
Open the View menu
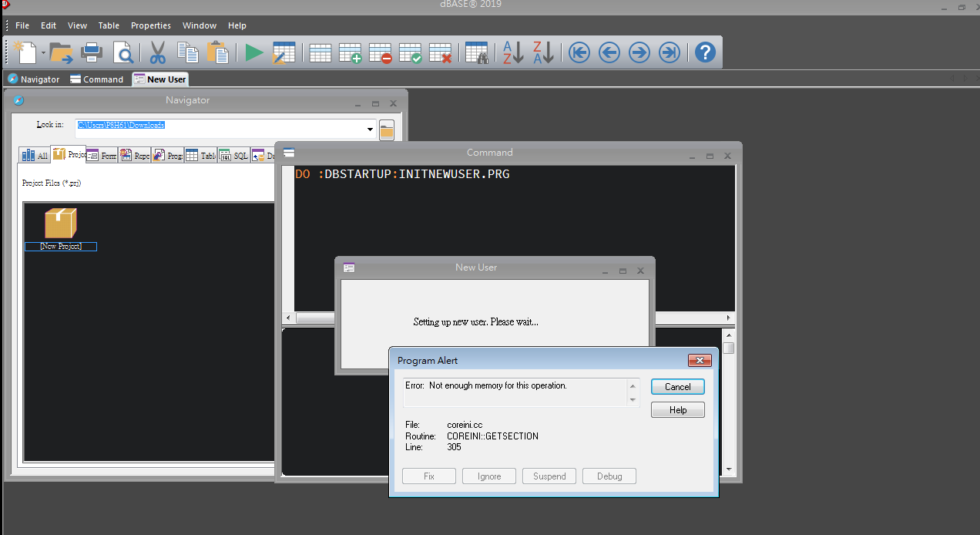[x=78, y=25]
